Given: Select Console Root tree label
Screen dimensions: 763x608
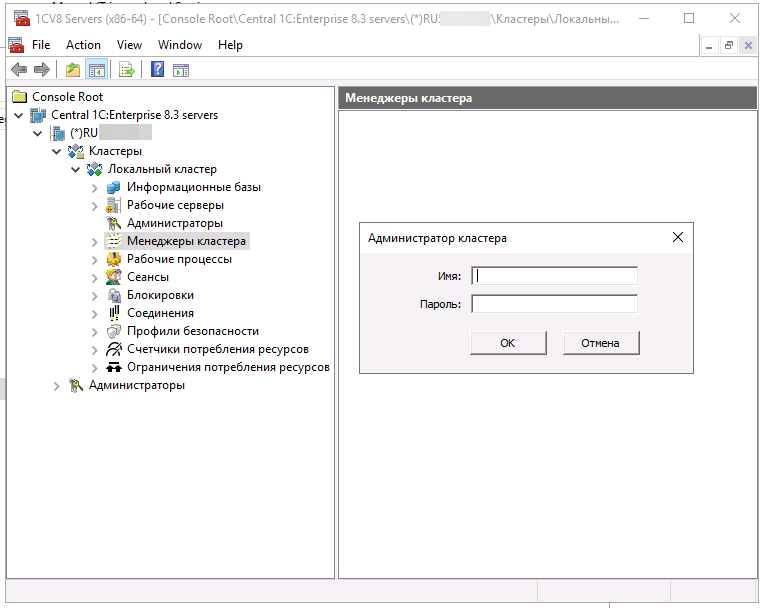Looking at the screenshot, I should click(67, 97).
